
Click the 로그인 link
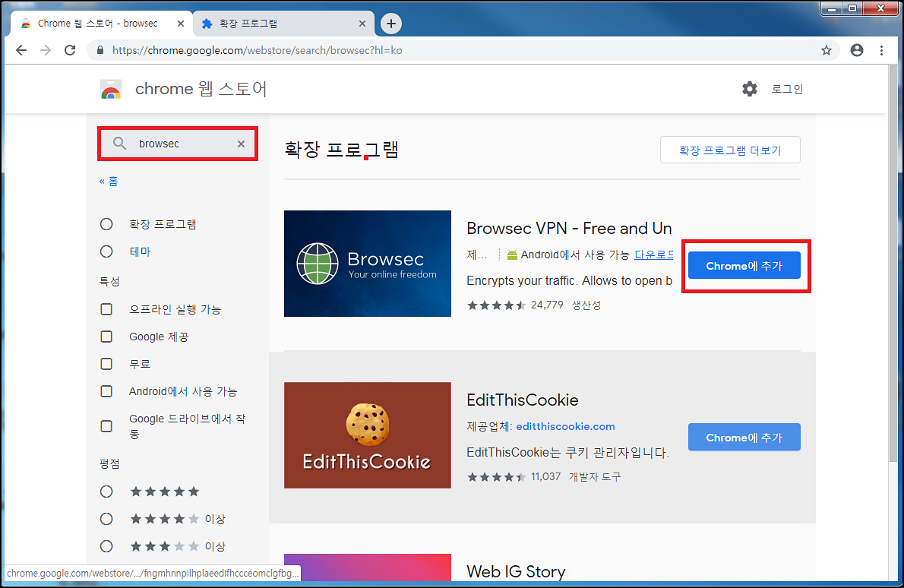tap(787, 89)
